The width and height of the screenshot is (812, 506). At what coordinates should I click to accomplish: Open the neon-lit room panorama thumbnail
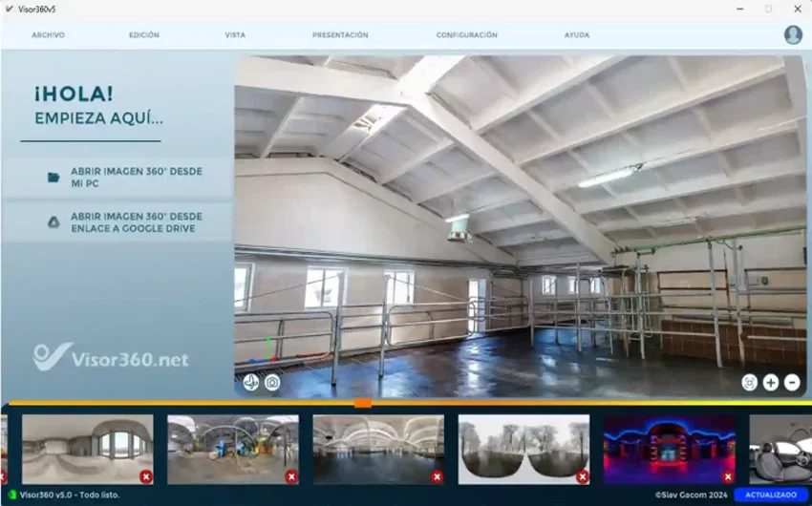tap(670, 449)
